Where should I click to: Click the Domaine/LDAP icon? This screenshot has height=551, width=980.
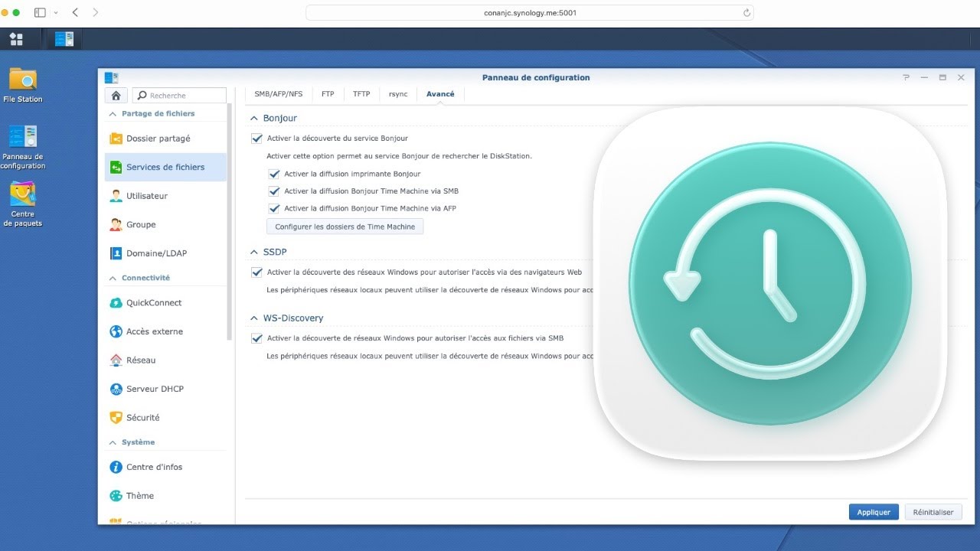click(116, 253)
